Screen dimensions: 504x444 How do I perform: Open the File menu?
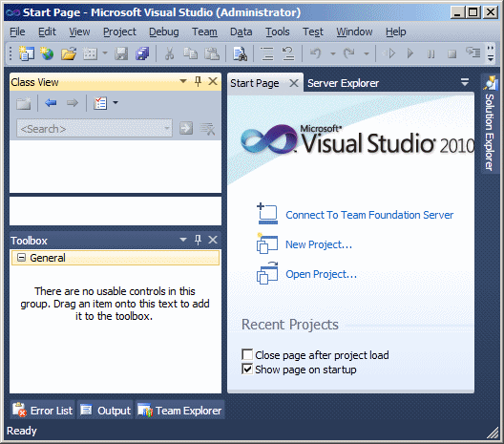coord(17,32)
